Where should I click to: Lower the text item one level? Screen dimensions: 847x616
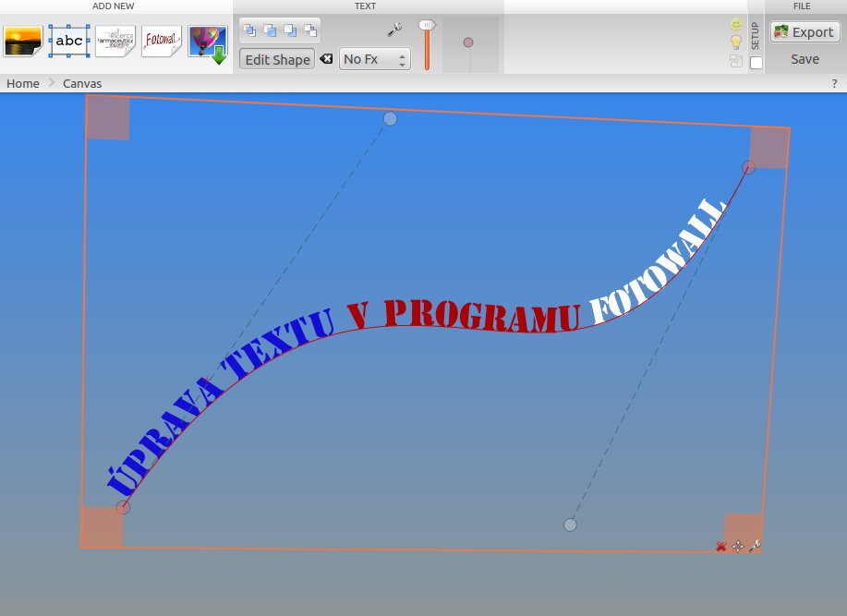pyautogui.click(x=290, y=30)
